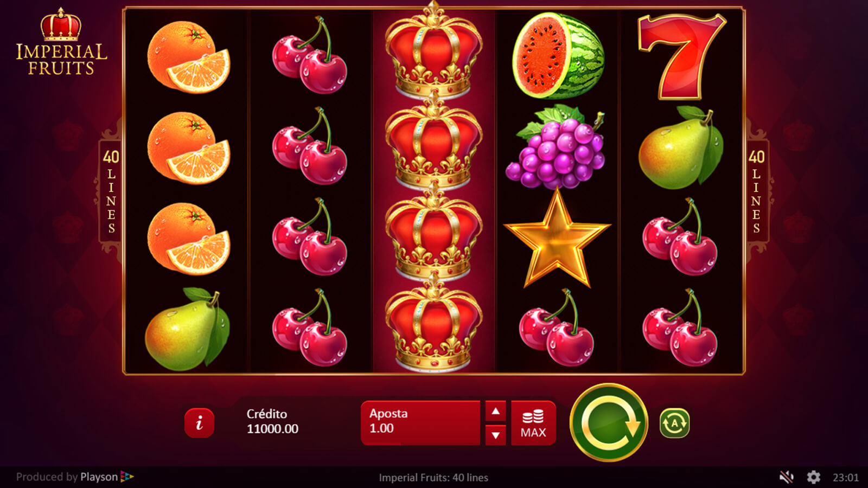The width and height of the screenshot is (868, 488).
Task: Increase the bet with up arrow
Action: tap(495, 411)
